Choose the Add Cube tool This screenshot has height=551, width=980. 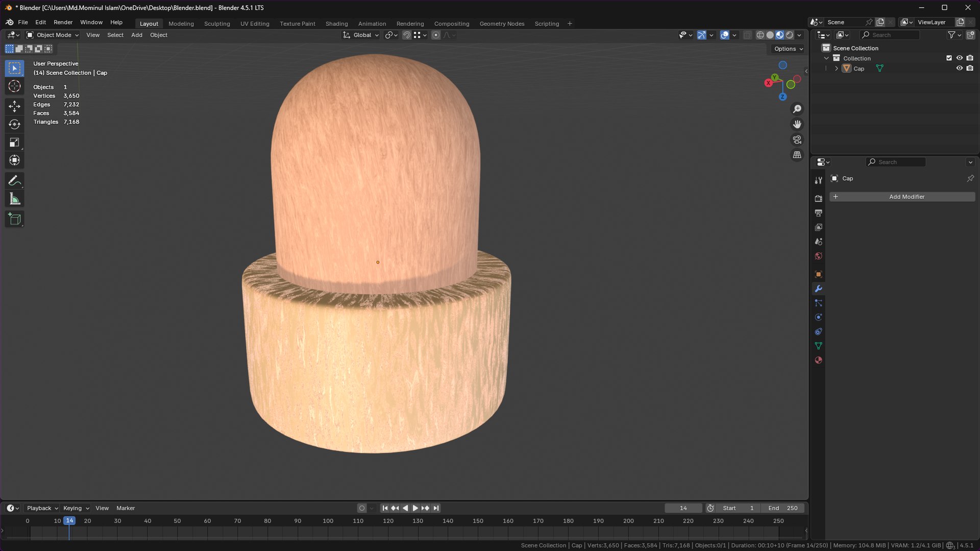[x=14, y=219]
